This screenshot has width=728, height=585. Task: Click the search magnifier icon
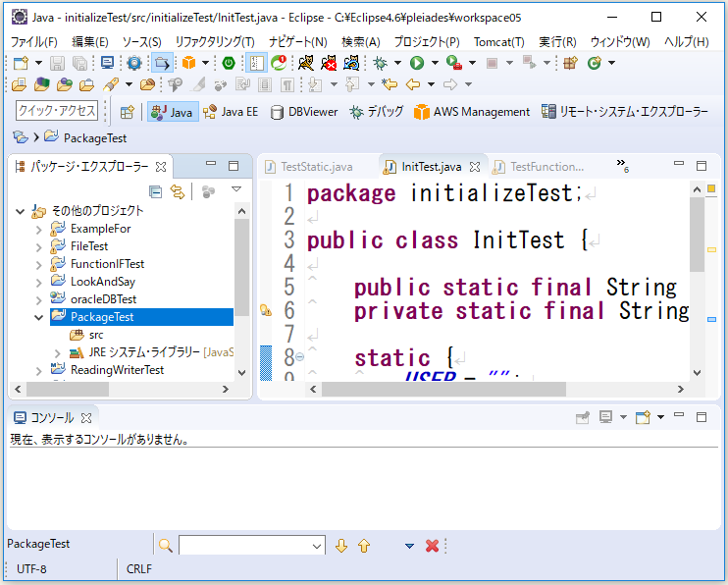pos(165,546)
